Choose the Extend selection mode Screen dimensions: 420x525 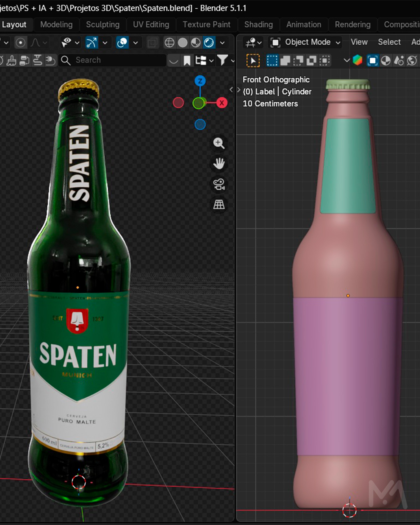pos(285,60)
